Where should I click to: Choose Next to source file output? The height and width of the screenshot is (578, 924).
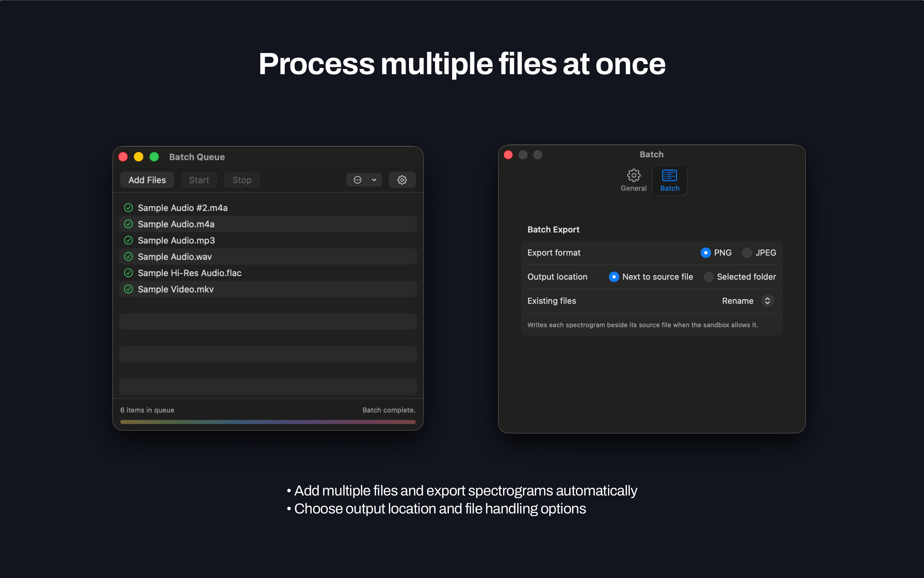[x=614, y=277]
